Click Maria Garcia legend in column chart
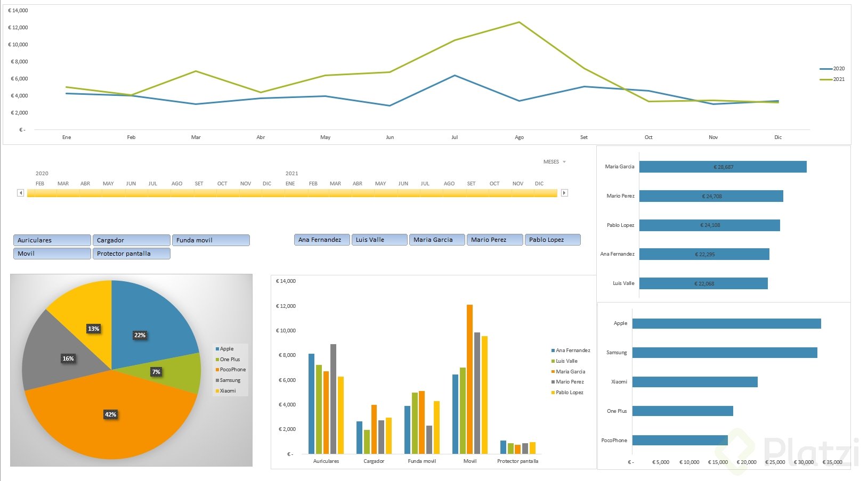 pos(568,372)
